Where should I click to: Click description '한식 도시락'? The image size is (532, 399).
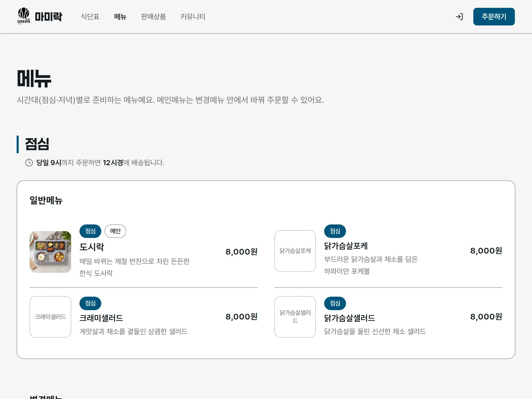pos(96,273)
